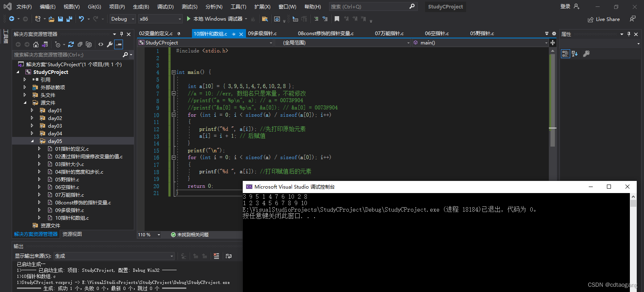The width and height of the screenshot is (644, 292).
Task: Click the Home icon in Solution Explorer
Action: [x=36, y=44]
